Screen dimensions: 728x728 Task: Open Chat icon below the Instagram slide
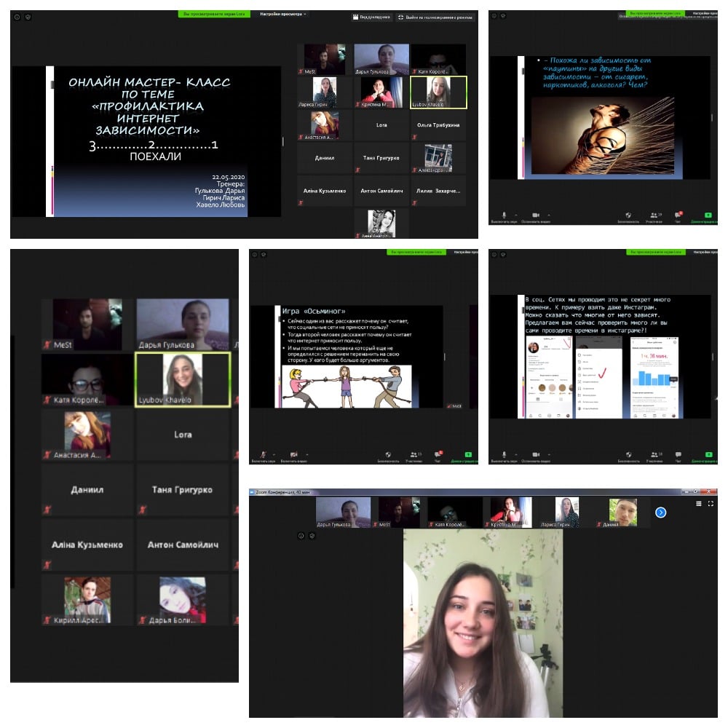[678, 454]
